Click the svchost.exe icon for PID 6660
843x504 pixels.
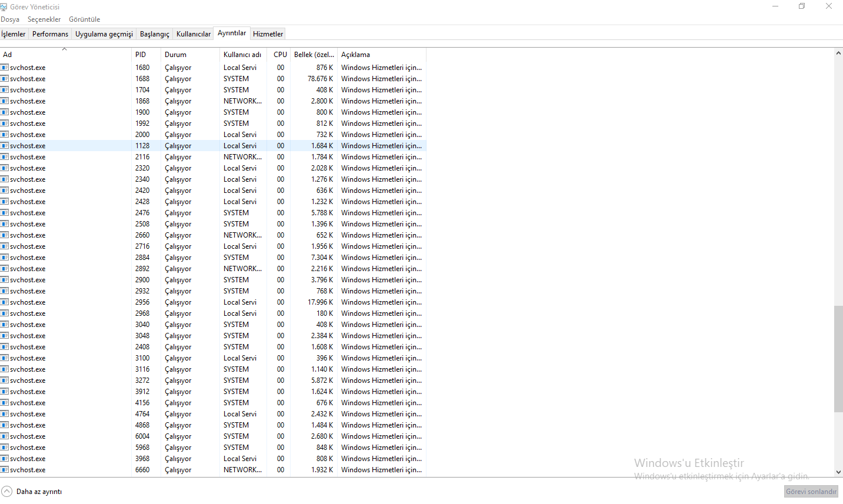click(5, 470)
